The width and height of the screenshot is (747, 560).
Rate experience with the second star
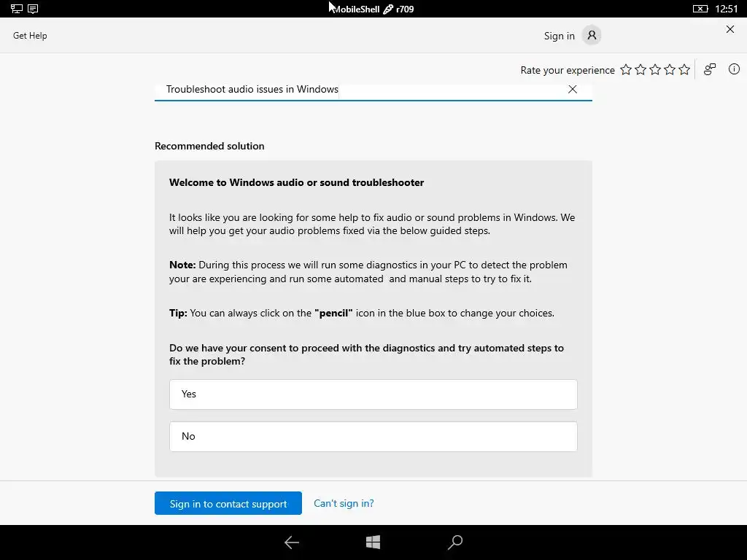coord(640,70)
